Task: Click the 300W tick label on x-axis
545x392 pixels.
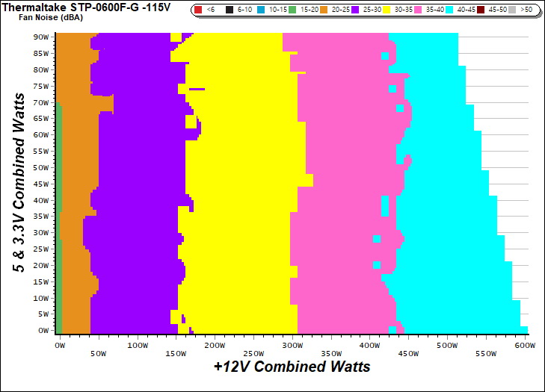Action: pos(292,346)
